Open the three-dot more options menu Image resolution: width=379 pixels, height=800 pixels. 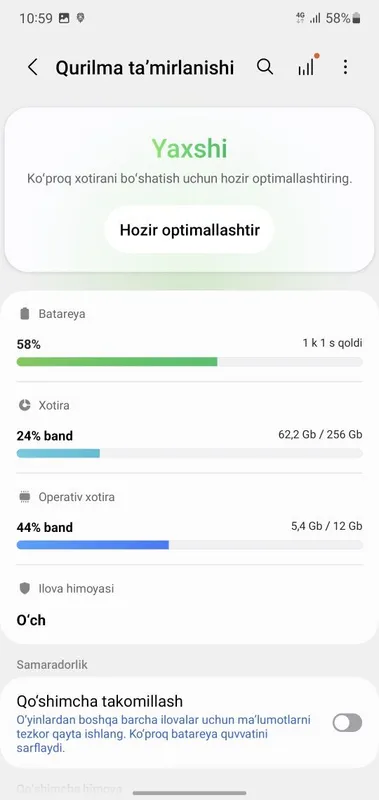tap(345, 67)
